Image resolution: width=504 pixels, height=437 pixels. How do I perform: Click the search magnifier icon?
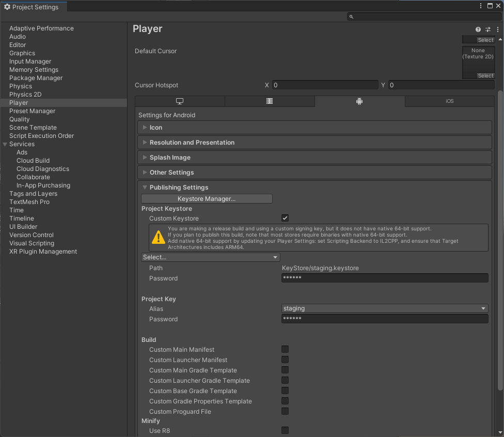[x=351, y=17]
